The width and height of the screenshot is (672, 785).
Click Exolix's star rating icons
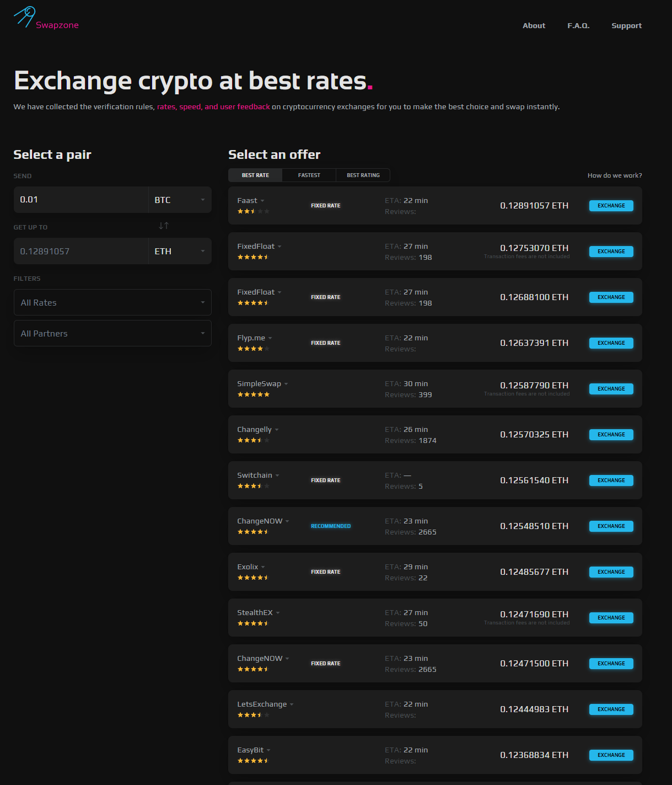pos(253,577)
